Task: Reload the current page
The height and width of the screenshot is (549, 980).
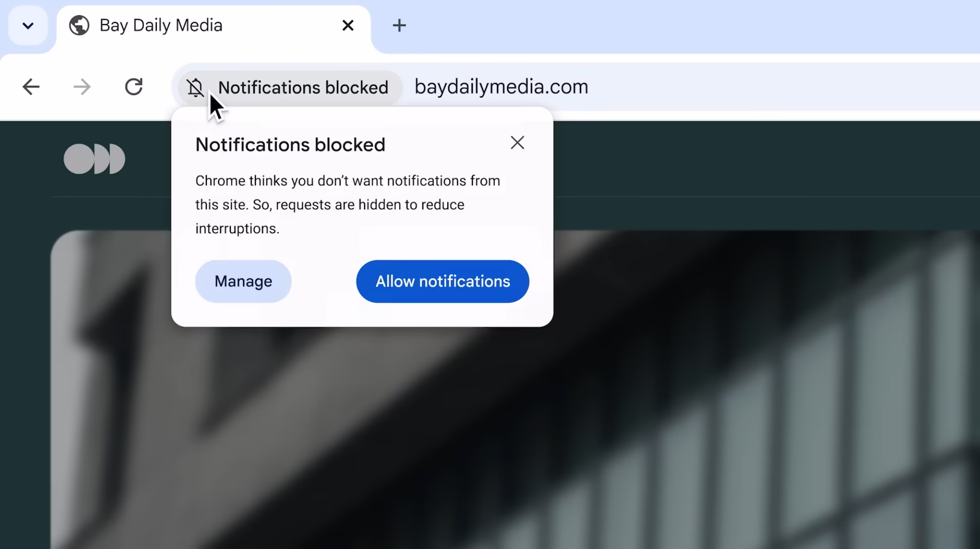Action: point(133,87)
